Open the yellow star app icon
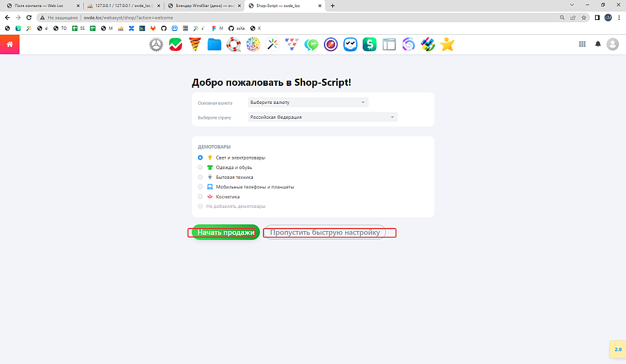Viewport: 626px width, 364px height. coord(447,45)
